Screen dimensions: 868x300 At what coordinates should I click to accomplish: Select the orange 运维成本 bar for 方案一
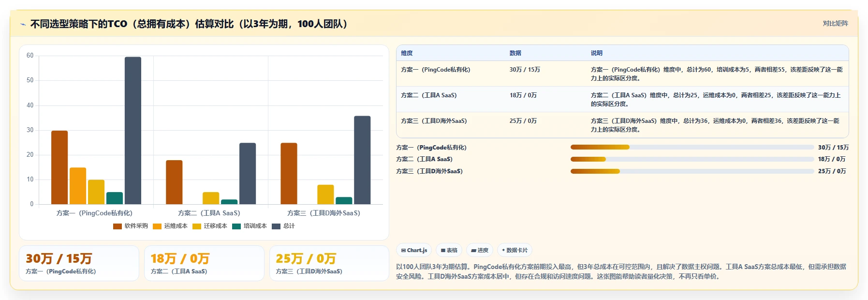[x=78, y=186]
